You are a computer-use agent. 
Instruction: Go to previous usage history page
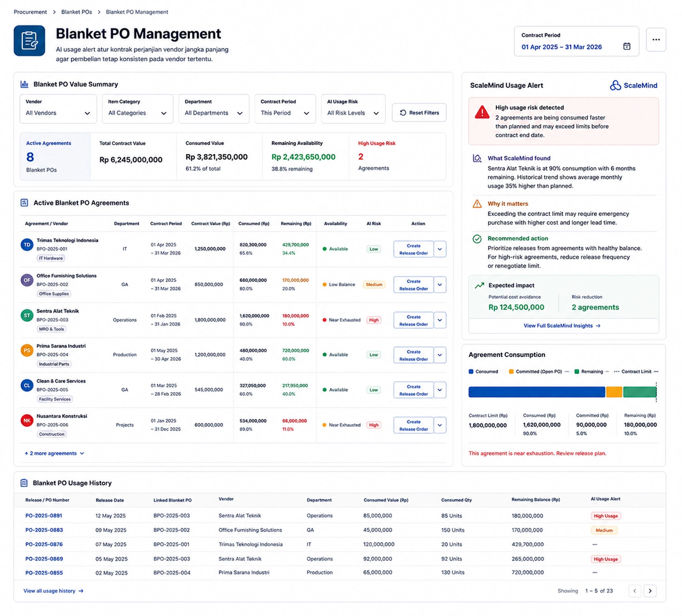[635, 591]
